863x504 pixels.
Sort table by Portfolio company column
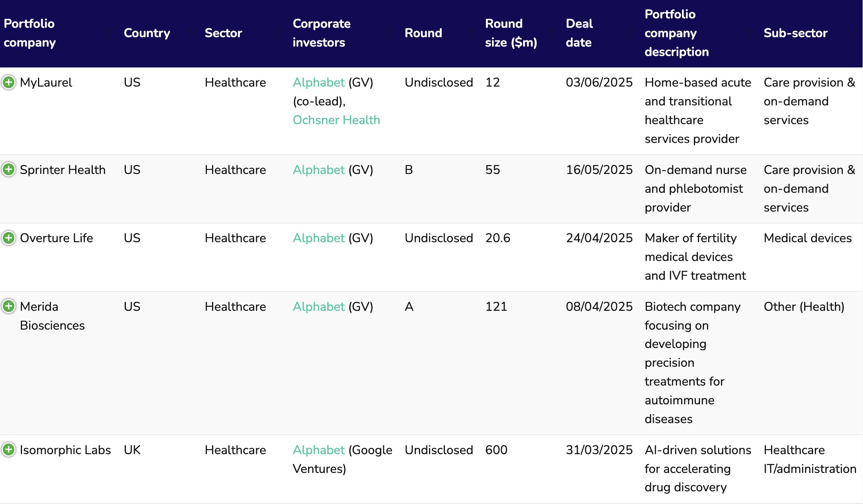(29, 33)
